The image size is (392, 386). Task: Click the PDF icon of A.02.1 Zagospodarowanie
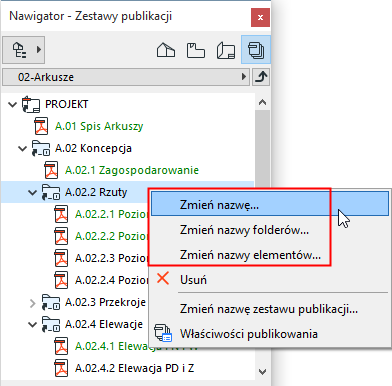(51, 170)
